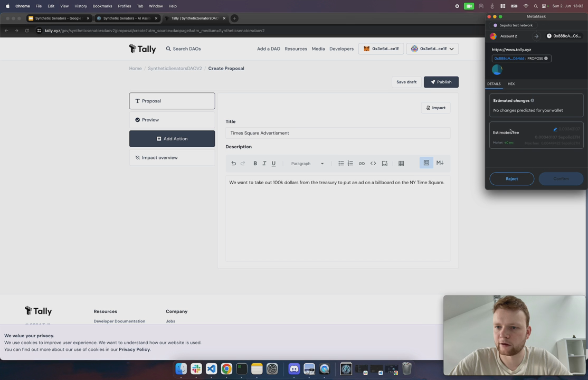
Task: Click the MetaMask wallet address button in header
Action: click(381, 49)
